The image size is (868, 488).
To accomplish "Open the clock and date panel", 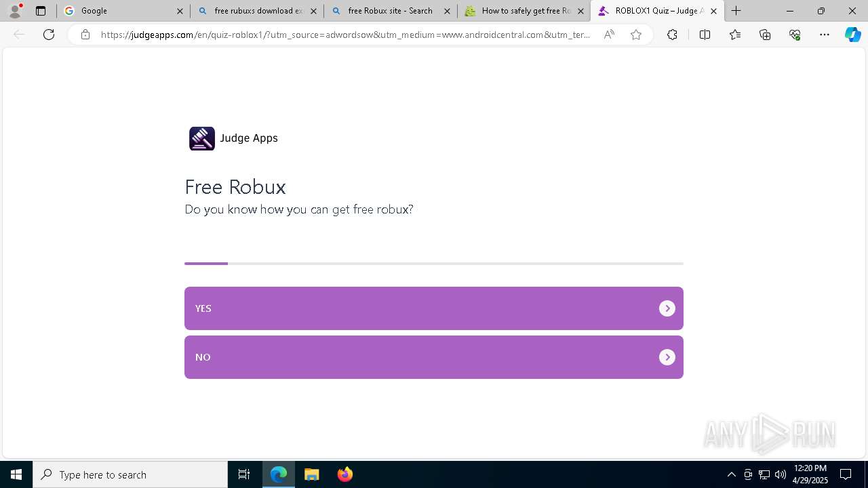I will point(810,474).
